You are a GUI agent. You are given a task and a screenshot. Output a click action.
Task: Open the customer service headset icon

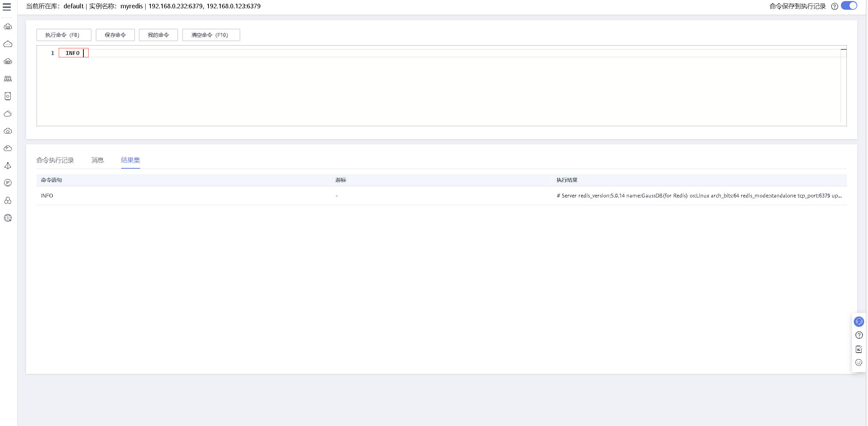click(859, 322)
